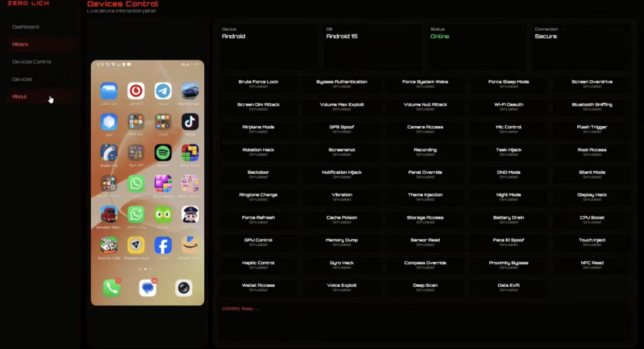Request Root Access
This screenshot has height=349, width=644.
point(592,151)
